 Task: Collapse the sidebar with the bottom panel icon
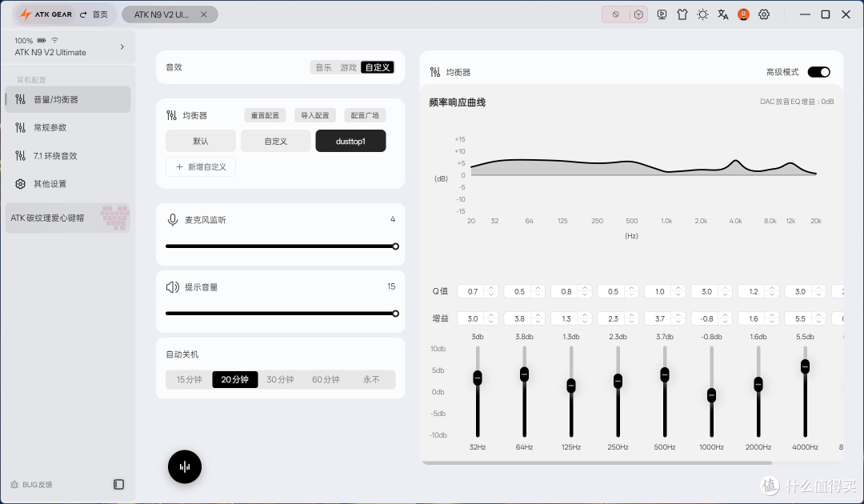(118, 484)
